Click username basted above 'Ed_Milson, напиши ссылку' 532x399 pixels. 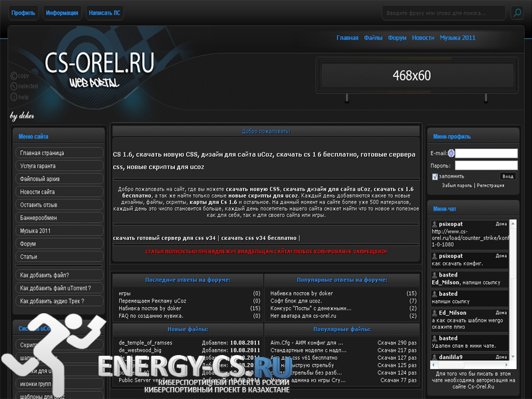coord(448,275)
